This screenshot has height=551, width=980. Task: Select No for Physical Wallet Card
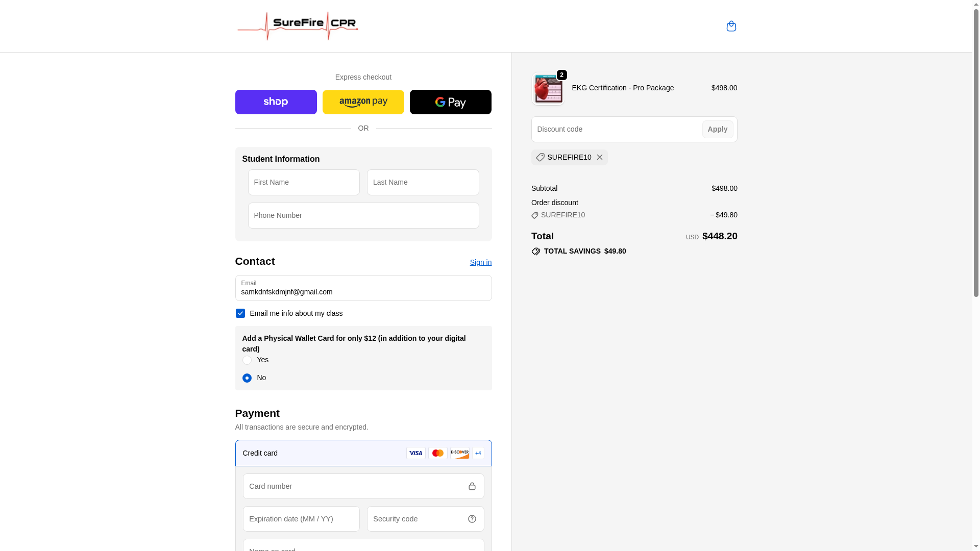pyautogui.click(x=247, y=378)
